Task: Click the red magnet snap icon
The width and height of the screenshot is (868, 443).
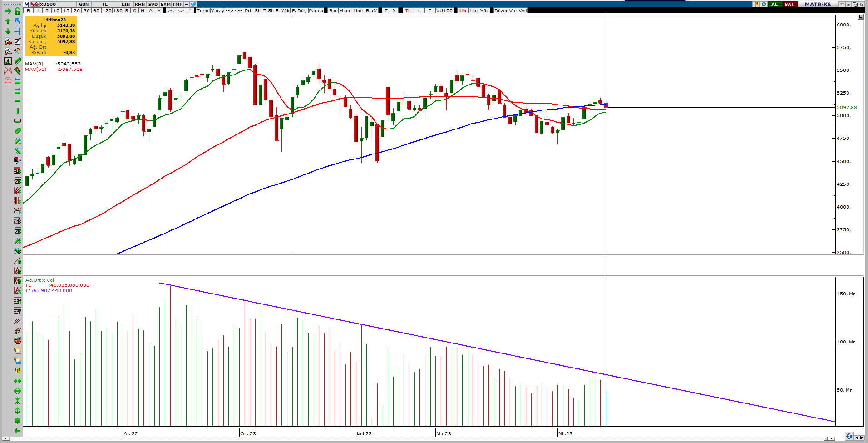Action: point(8,81)
